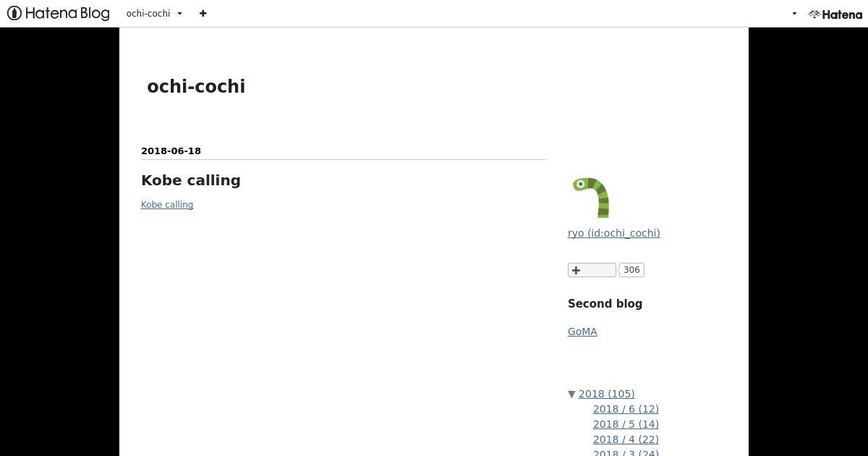Open the 2018 (105) archive link
This screenshot has width=868, height=456.
point(606,394)
